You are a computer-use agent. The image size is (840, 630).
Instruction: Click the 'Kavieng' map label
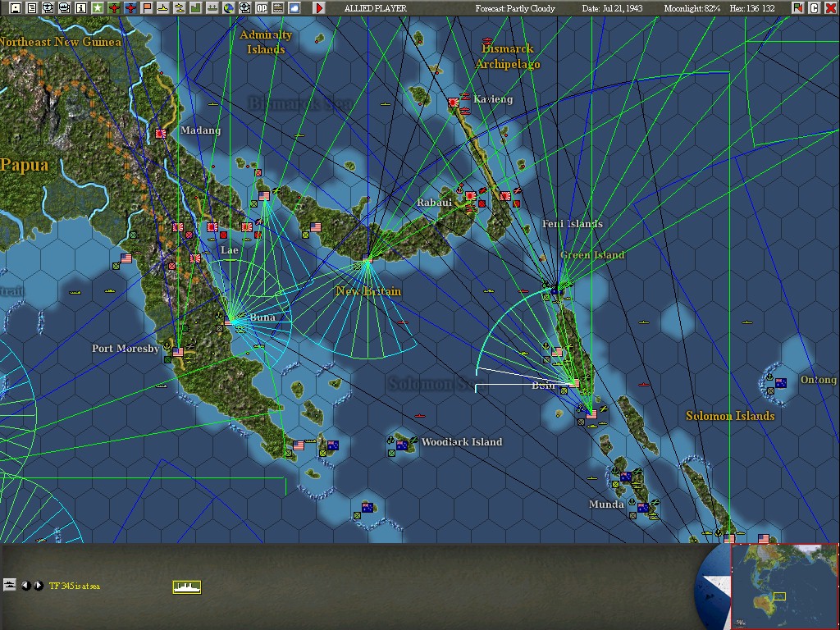[493, 99]
